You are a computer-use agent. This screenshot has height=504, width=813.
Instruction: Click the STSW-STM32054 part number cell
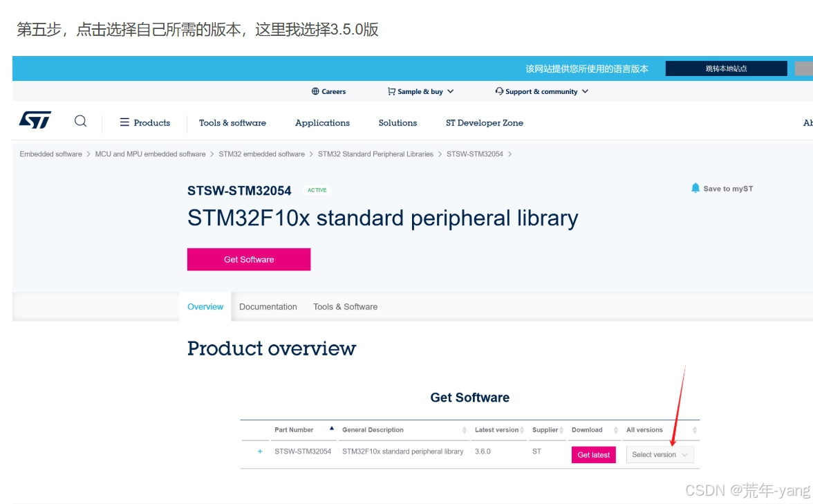pyautogui.click(x=303, y=451)
